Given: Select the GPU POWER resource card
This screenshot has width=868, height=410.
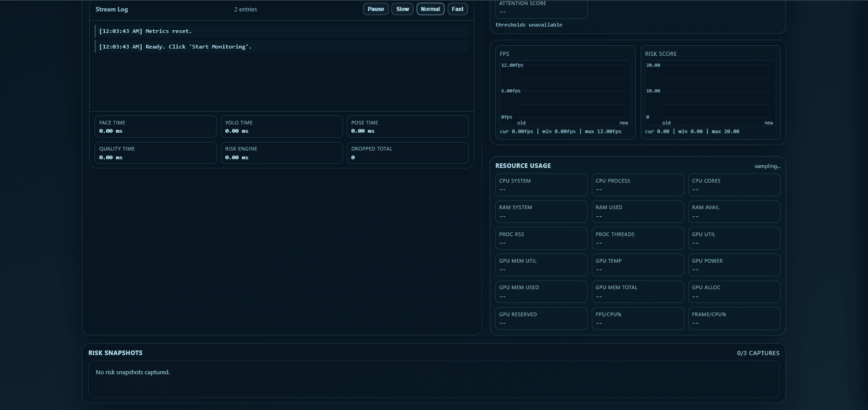Looking at the screenshot, I should (x=734, y=265).
